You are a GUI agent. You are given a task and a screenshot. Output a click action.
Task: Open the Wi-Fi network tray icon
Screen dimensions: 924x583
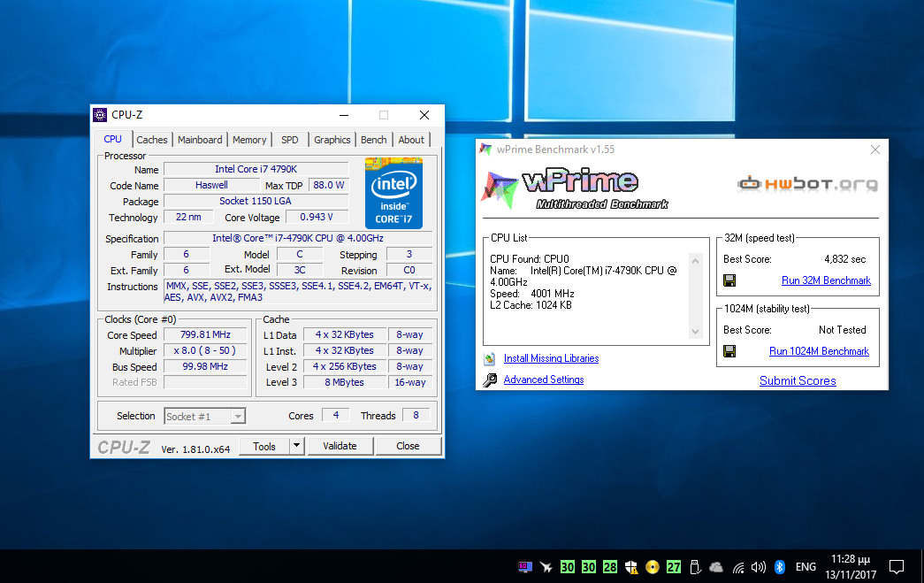coord(737,568)
